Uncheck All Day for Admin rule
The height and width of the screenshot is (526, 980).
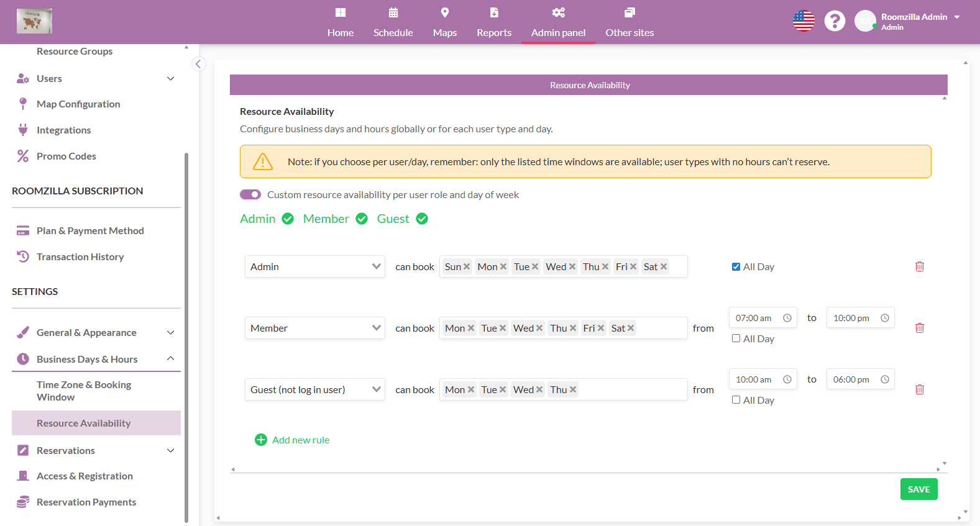pyautogui.click(x=736, y=266)
